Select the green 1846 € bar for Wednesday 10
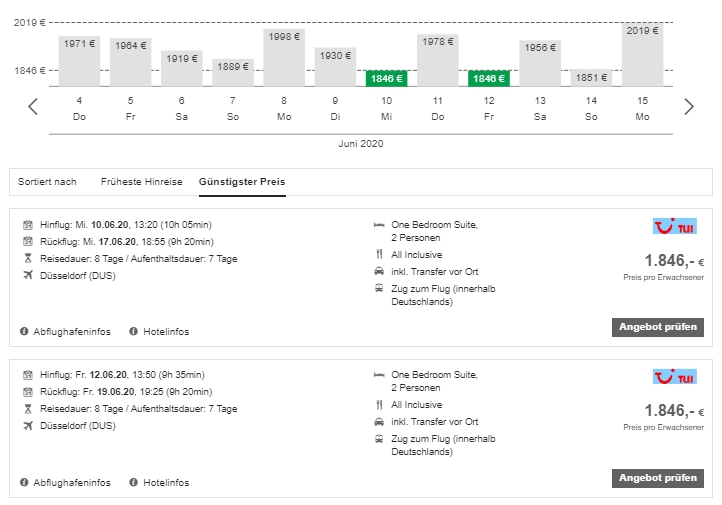This screenshot has width=722, height=505. tap(386, 78)
